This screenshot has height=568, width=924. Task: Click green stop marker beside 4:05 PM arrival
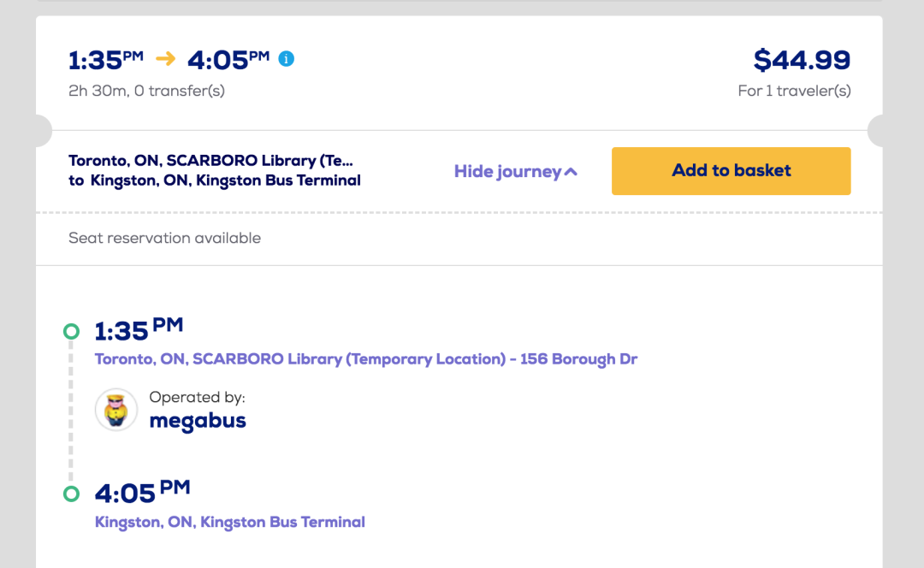coord(72,494)
